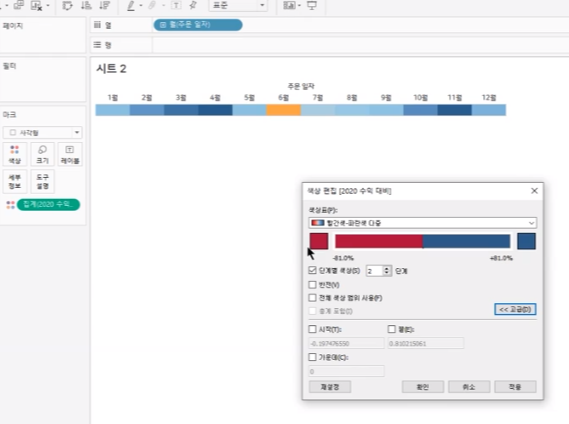Click the swap rows and columns icon
This screenshot has height=424, width=569.
67,5
